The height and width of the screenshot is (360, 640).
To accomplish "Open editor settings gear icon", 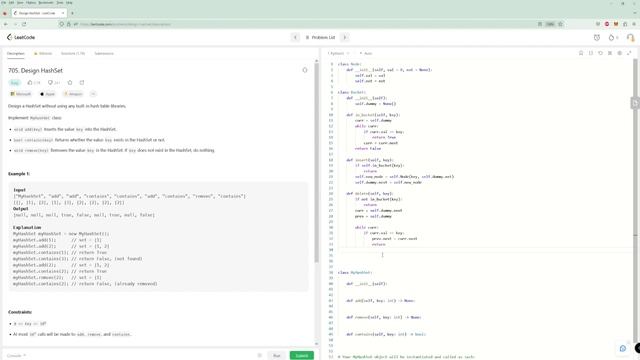I will click(x=620, y=53).
